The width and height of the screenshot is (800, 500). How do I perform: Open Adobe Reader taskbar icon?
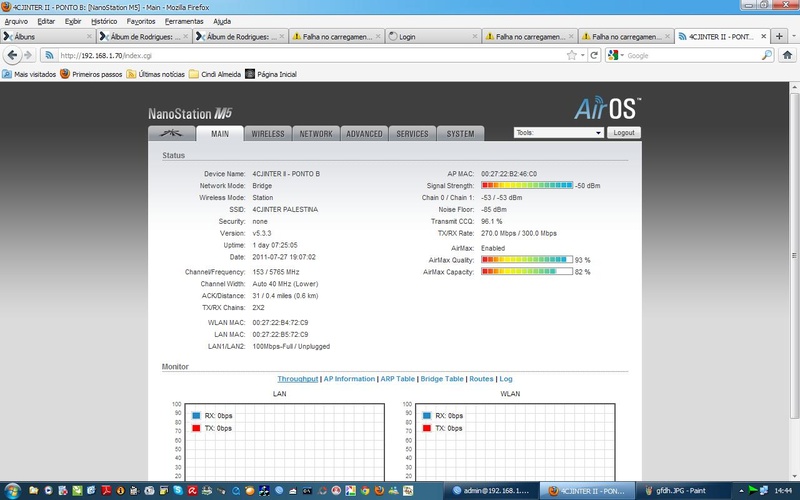pyautogui.click(x=106, y=490)
